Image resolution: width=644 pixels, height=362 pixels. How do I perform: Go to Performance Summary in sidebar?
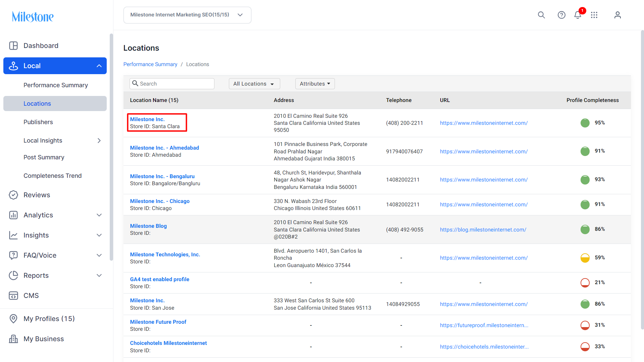pyautogui.click(x=56, y=85)
